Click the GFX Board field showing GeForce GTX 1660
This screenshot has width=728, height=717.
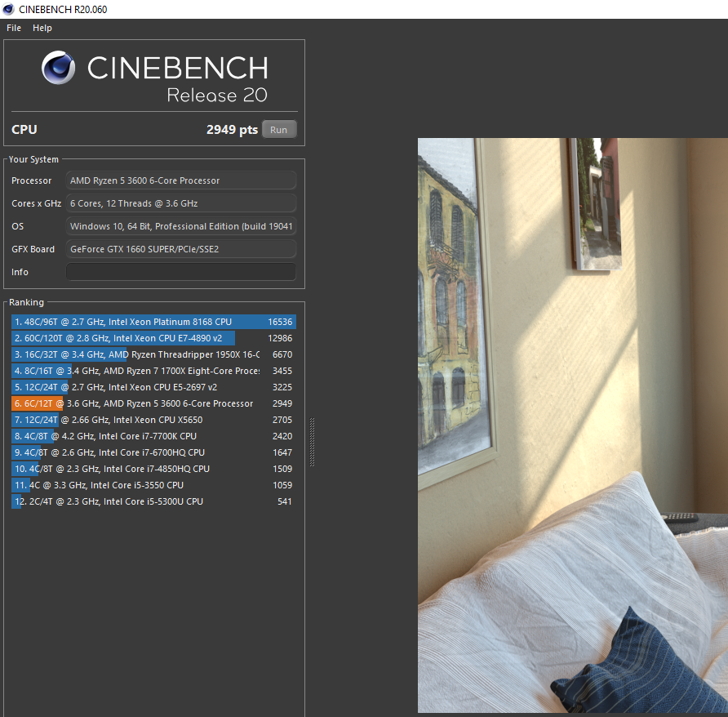[x=181, y=249]
